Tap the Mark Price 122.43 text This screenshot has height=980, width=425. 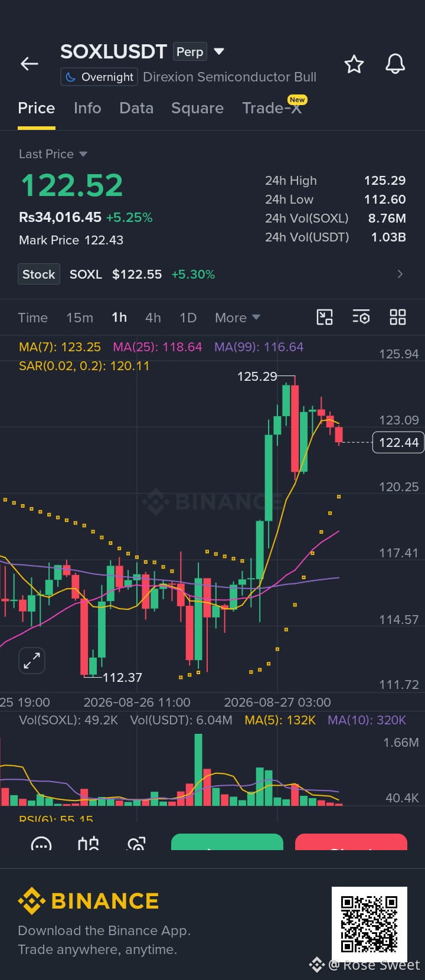click(x=71, y=240)
